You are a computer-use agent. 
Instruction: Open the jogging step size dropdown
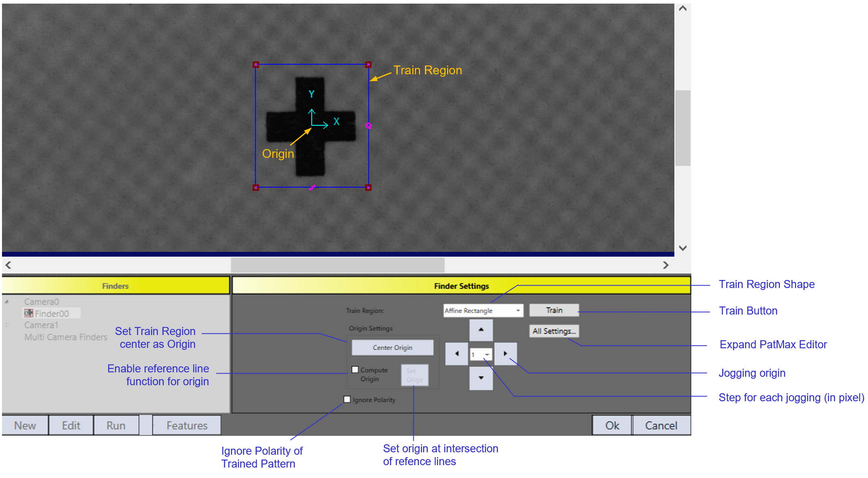[x=487, y=354]
